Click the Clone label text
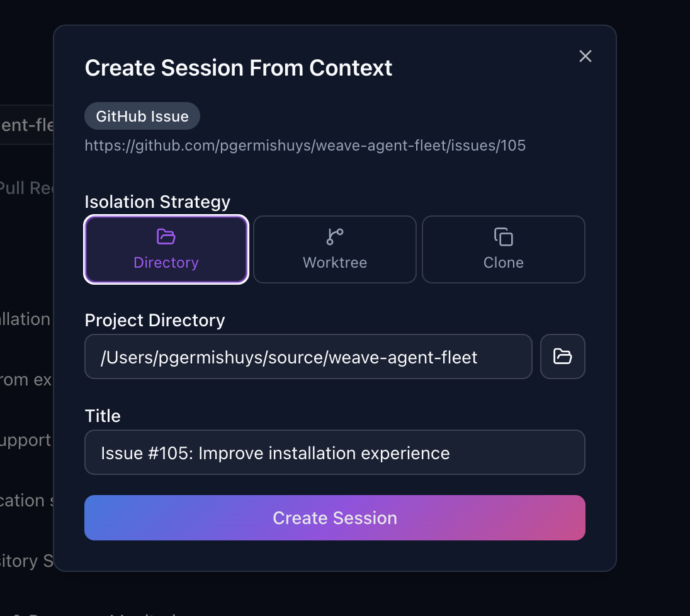This screenshot has width=690, height=616. [503, 263]
